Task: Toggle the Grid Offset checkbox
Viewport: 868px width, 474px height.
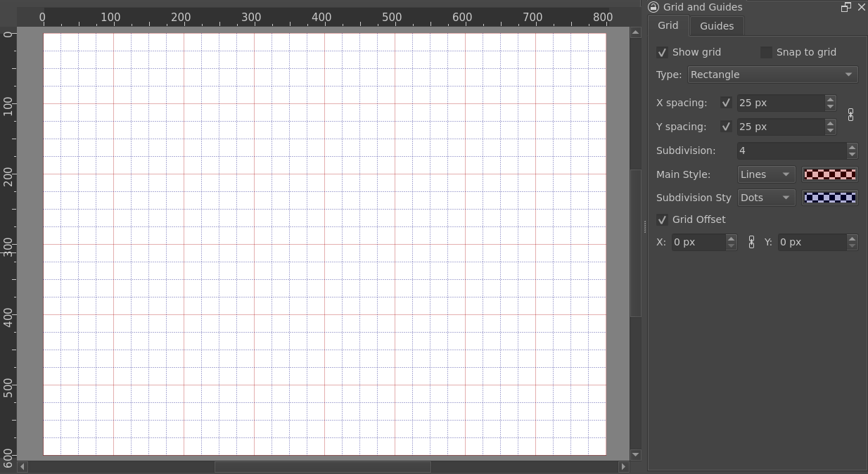Action: pyautogui.click(x=662, y=220)
